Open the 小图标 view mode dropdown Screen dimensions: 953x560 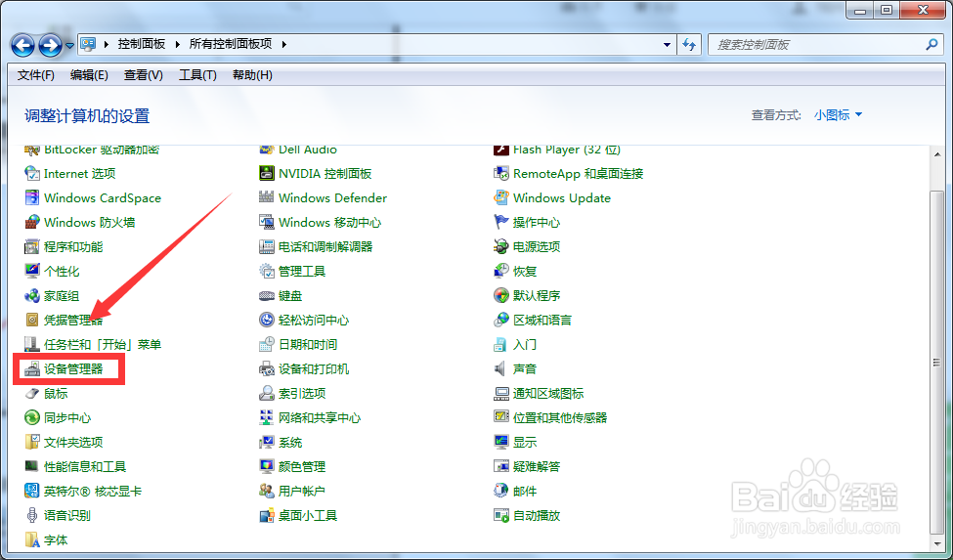(x=838, y=114)
